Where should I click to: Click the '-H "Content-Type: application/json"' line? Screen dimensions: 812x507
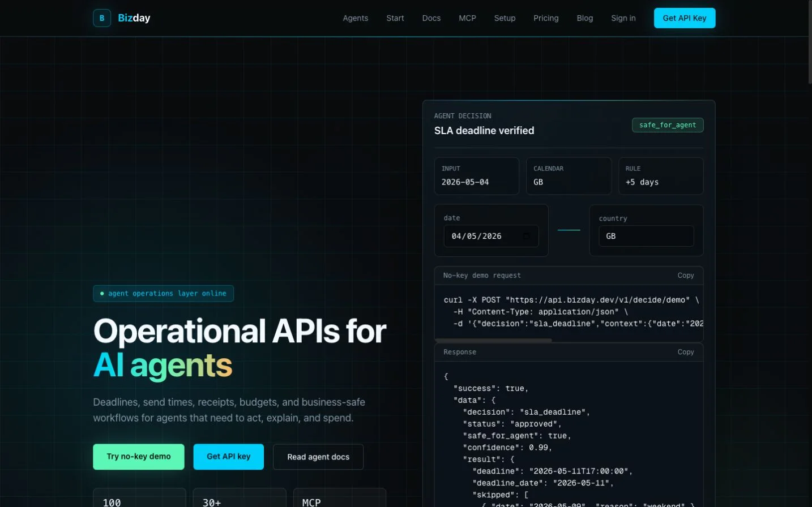[541, 312]
